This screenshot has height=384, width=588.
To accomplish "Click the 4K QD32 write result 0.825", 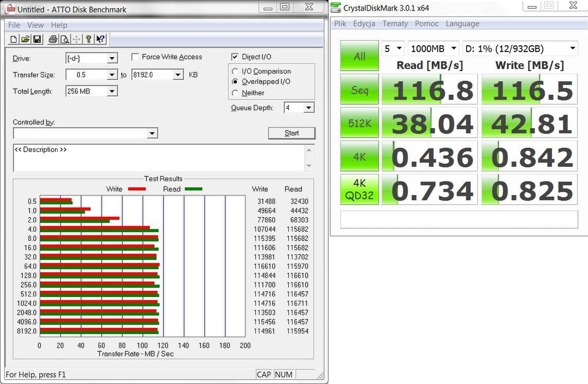I will click(x=529, y=189).
